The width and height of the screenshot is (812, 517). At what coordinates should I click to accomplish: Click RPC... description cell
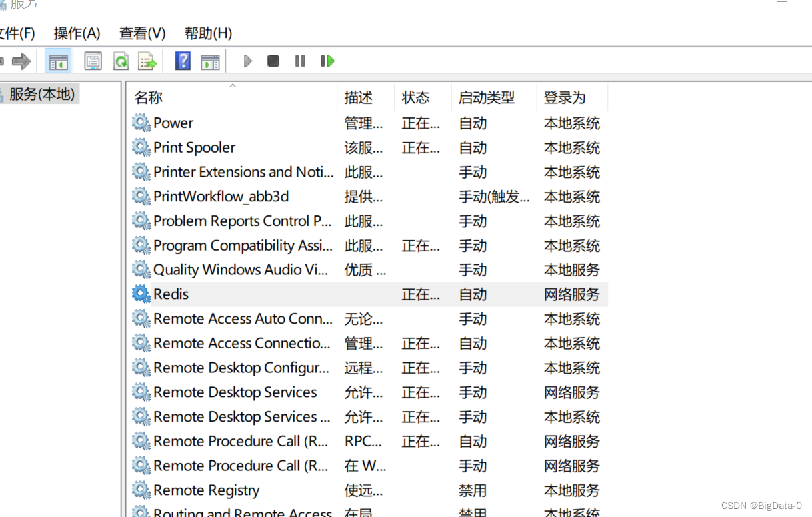[x=363, y=441]
